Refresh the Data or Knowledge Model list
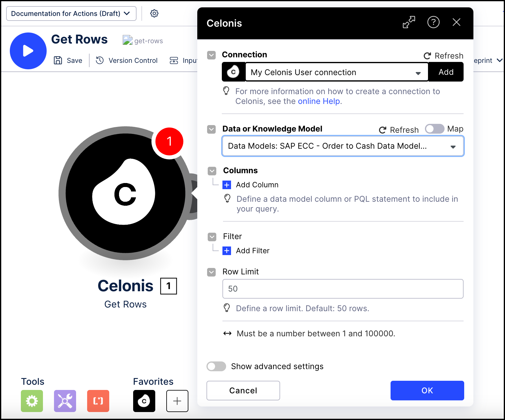Screen dimensions: 505x420 (399, 130)
